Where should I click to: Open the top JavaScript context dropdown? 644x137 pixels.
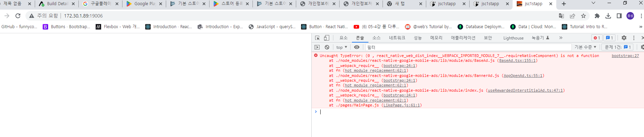[x=342, y=47]
